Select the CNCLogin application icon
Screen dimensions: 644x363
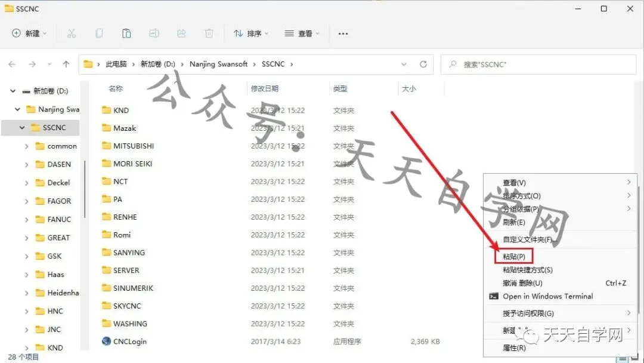click(x=106, y=342)
